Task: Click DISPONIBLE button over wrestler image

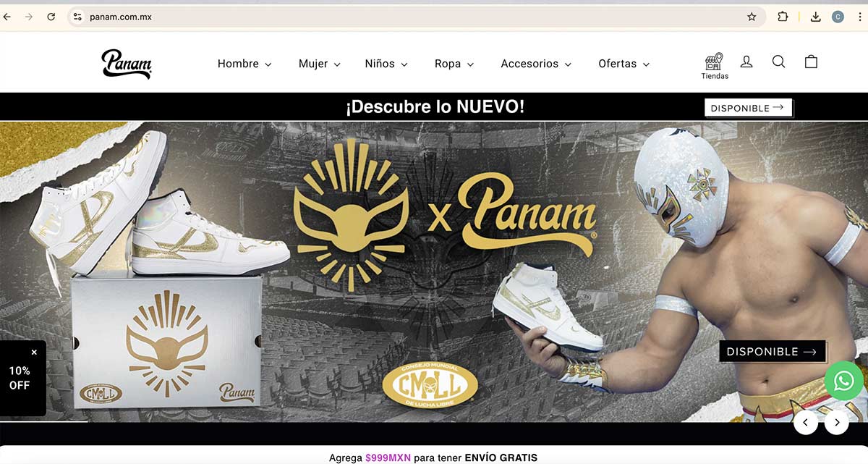Action: (x=772, y=352)
